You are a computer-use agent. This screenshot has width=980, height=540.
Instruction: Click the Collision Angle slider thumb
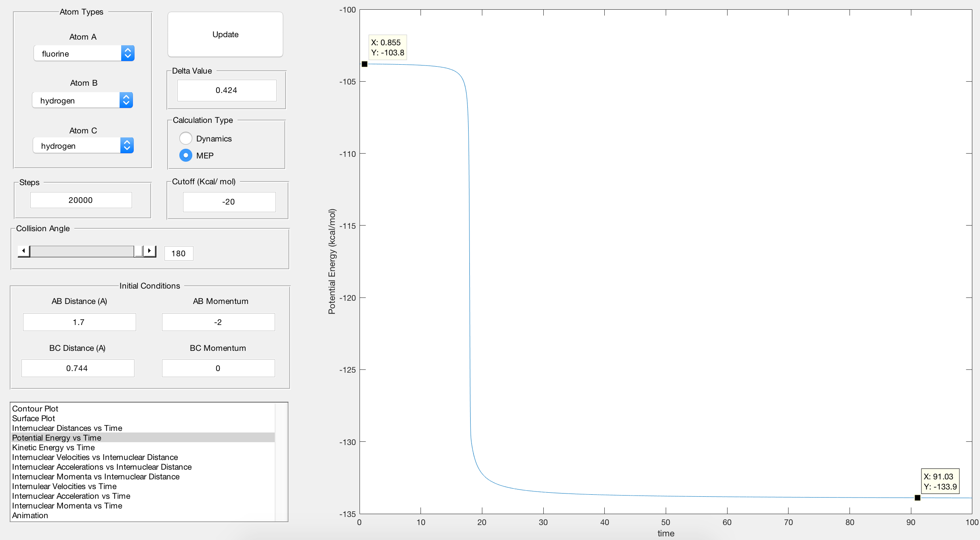(x=138, y=251)
